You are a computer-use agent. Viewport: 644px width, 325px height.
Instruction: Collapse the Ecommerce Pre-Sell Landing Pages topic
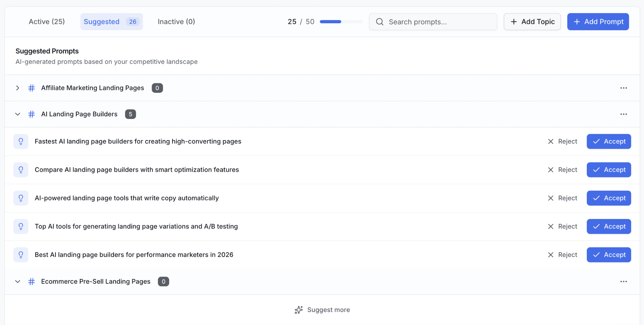(18, 282)
